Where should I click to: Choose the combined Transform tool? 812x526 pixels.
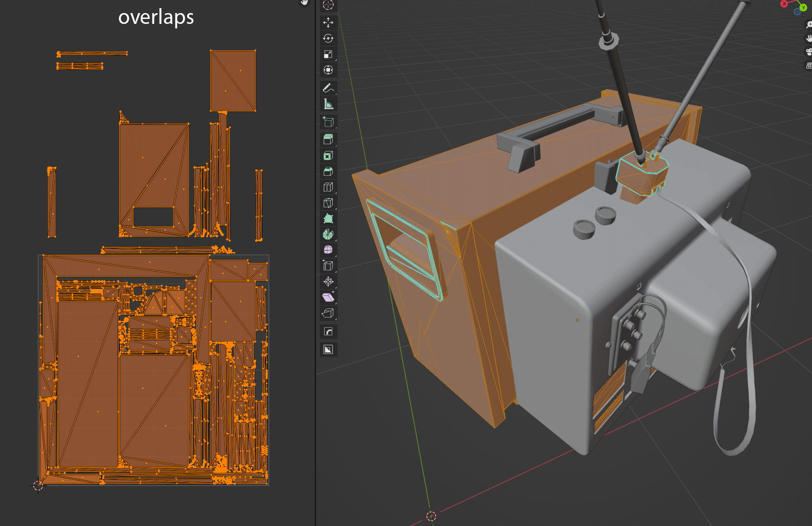tap(328, 70)
